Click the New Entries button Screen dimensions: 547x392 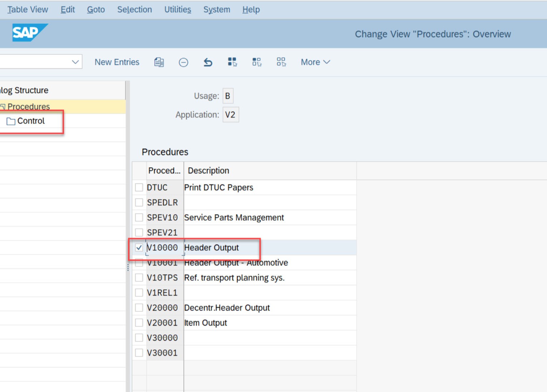point(117,62)
